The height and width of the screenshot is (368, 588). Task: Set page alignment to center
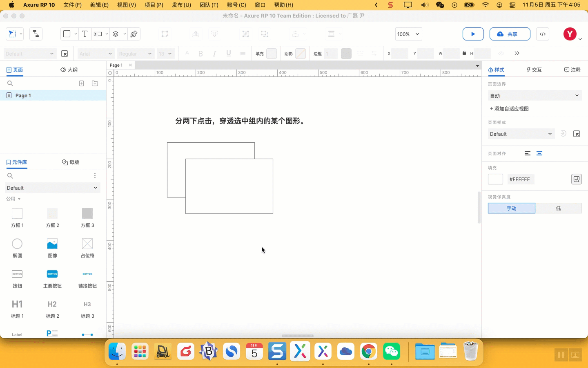tap(539, 153)
